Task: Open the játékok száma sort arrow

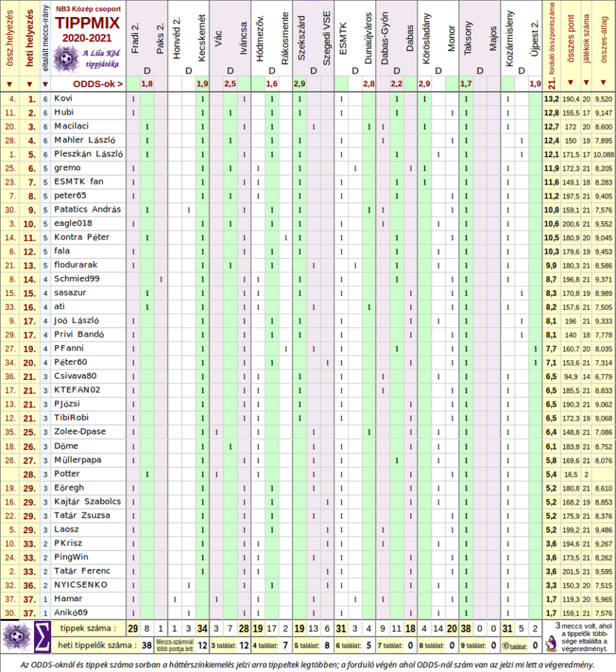Action: 586,82
